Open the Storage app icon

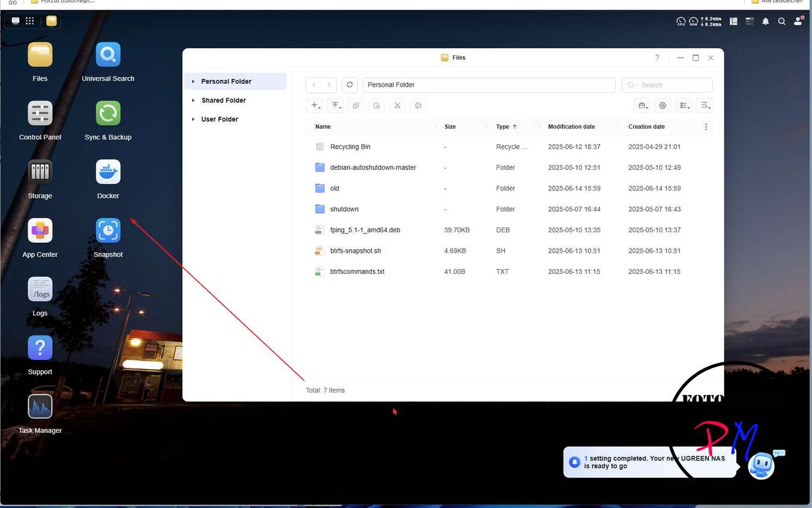tap(40, 172)
